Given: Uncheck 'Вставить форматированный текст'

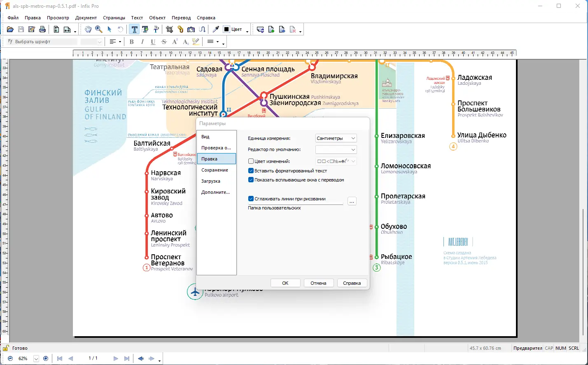Looking at the screenshot, I should [251, 170].
